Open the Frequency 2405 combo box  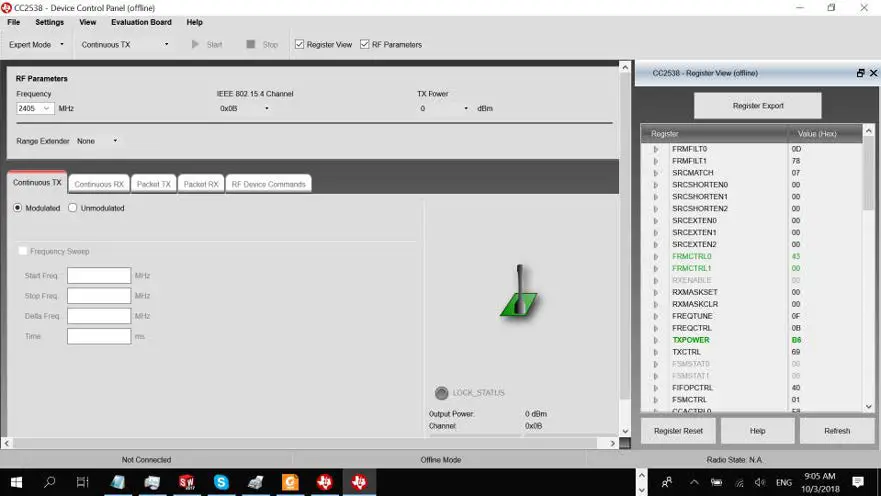point(35,108)
